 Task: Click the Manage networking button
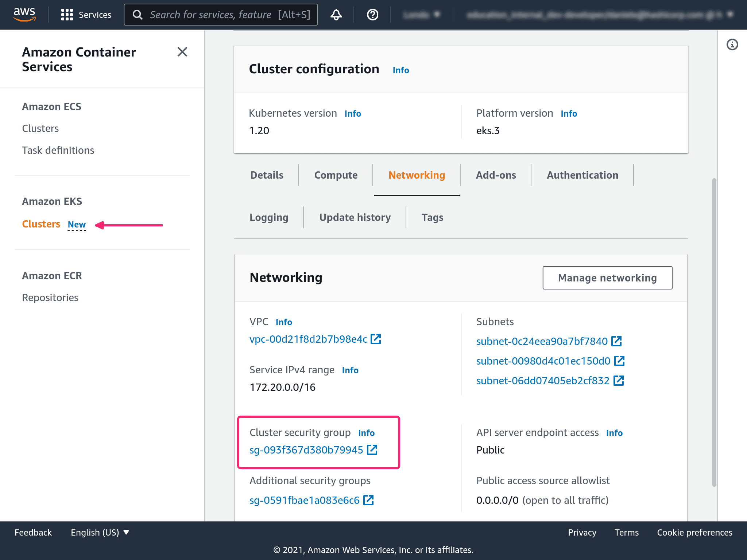pyautogui.click(x=607, y=278)
